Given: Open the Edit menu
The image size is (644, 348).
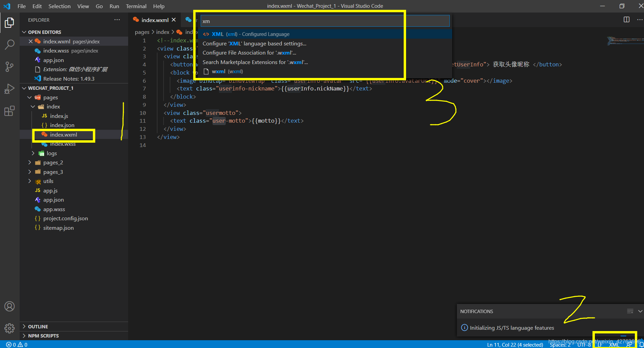Looking at the screenshot, I should 37,6.
